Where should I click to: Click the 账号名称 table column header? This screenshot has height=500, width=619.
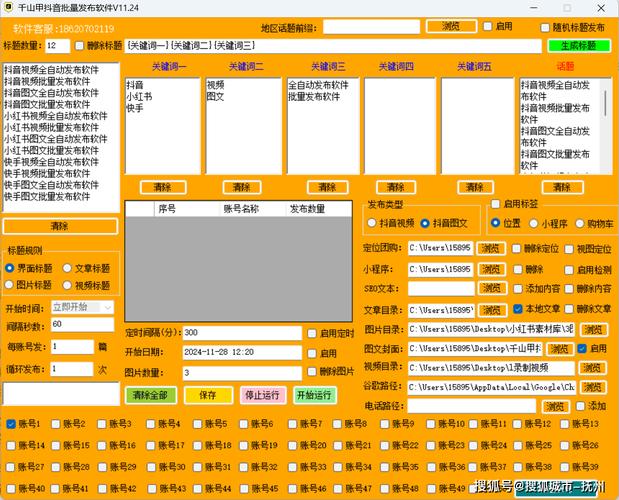point(241,209)
